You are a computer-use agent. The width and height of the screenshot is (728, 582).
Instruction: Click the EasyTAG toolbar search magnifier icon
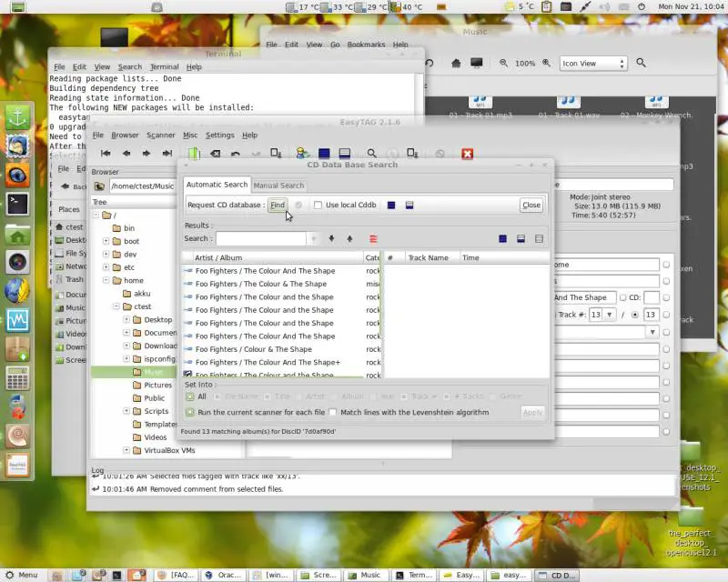coord(371,153)
